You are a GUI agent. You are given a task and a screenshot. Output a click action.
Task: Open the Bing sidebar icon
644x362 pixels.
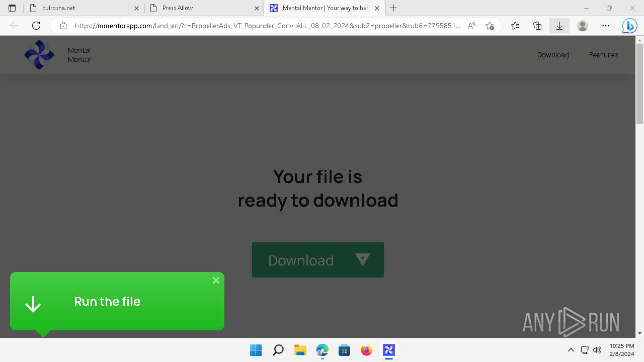(629, 26)
